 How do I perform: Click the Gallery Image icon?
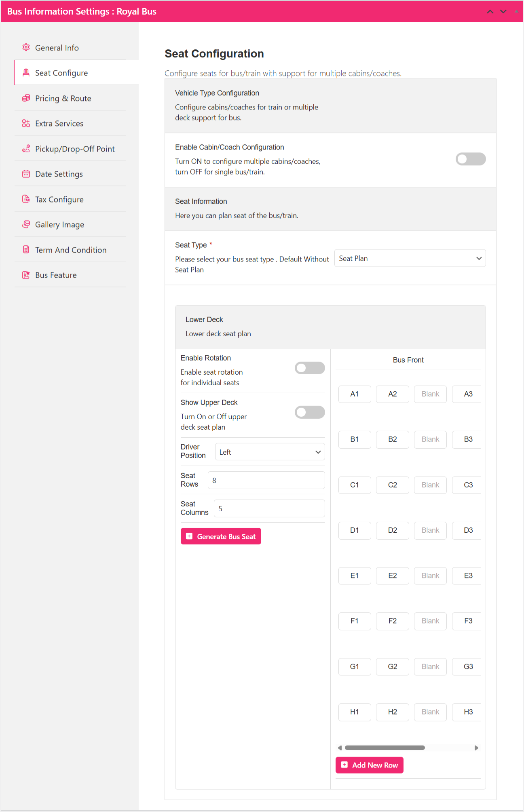[26, 224]
